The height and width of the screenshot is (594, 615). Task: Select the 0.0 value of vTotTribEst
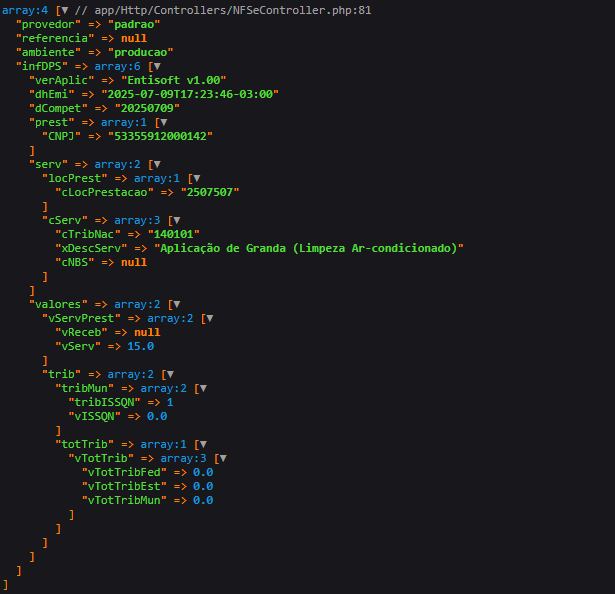(203, 487)
